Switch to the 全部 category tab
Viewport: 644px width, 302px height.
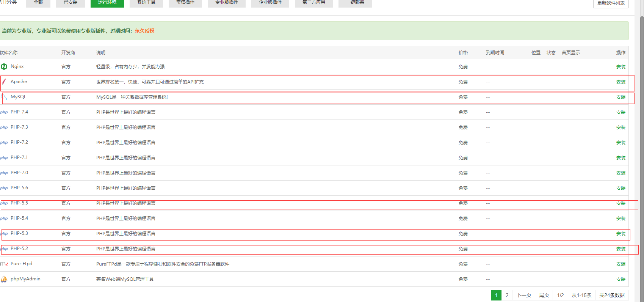point(38,3)
